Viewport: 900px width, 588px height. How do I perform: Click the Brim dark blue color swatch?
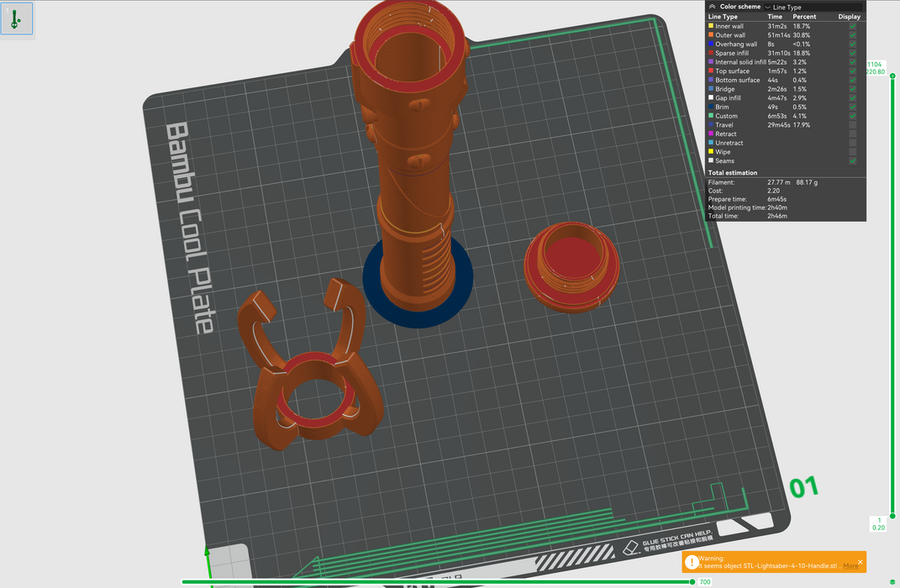pyautogui.click(x=711, y=107)
